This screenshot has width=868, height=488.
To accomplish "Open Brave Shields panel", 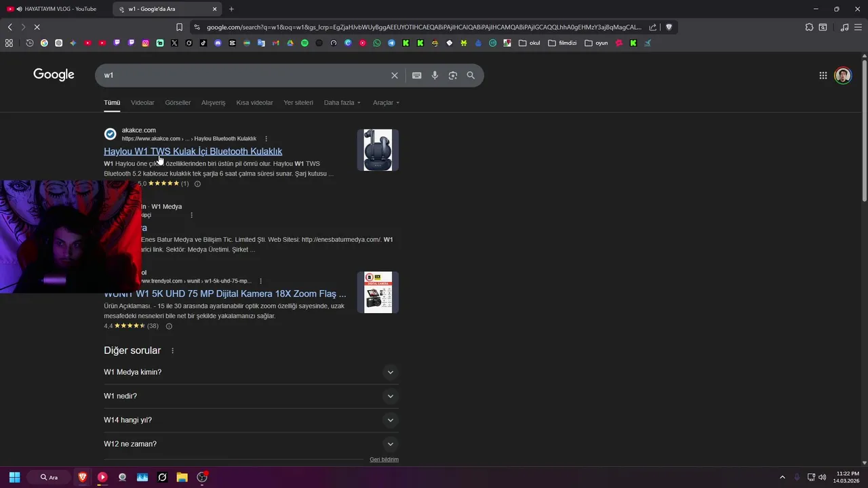I will click(669, 27).
